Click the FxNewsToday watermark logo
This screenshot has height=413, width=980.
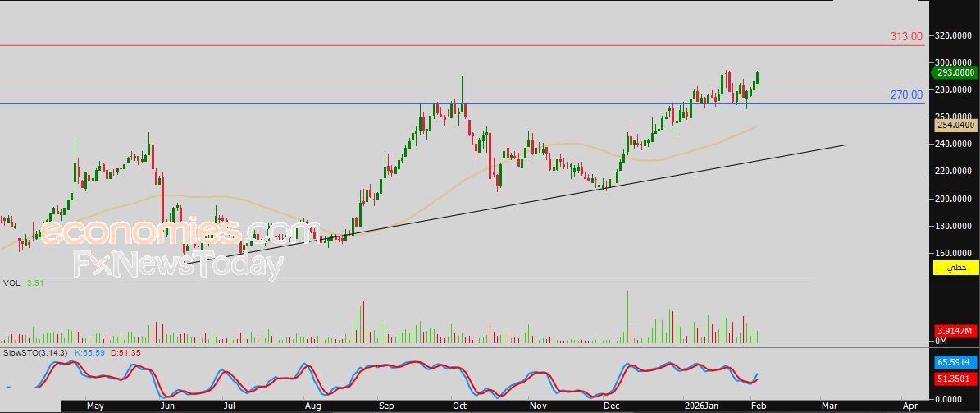pos(178,264)
